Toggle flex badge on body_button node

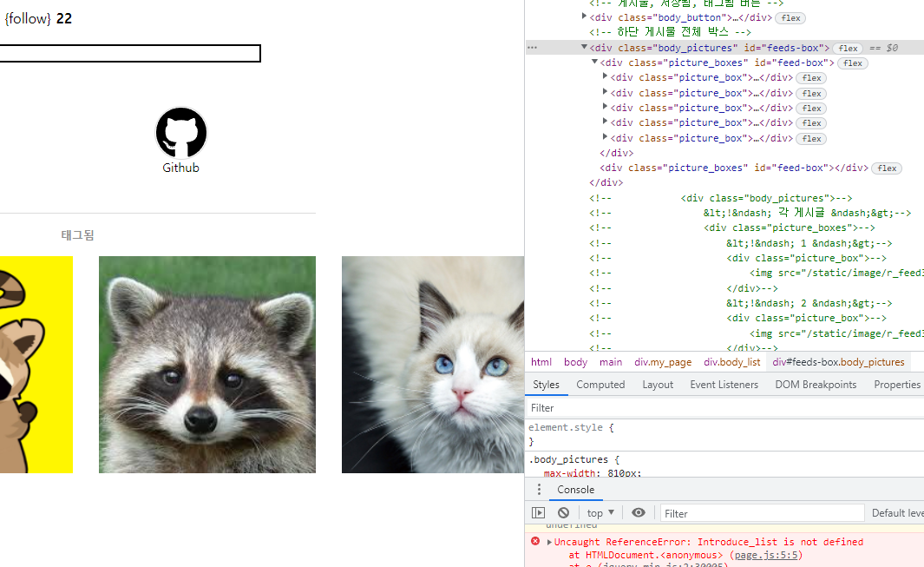click(x=790, y=18)
